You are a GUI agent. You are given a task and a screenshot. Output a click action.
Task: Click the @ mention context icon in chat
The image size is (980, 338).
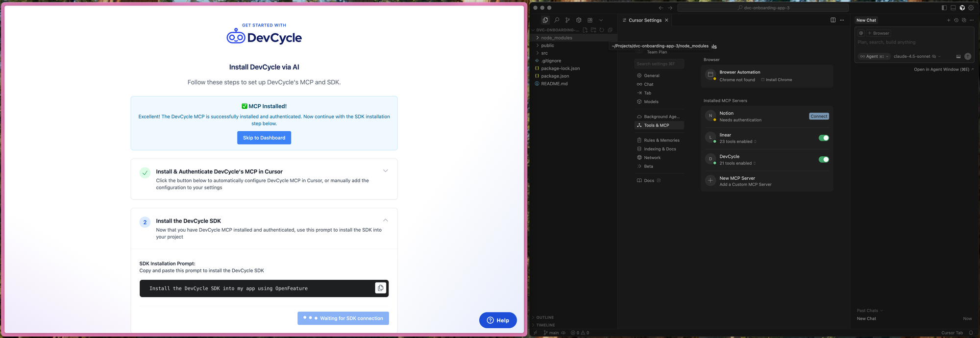(x=861, y=33)
